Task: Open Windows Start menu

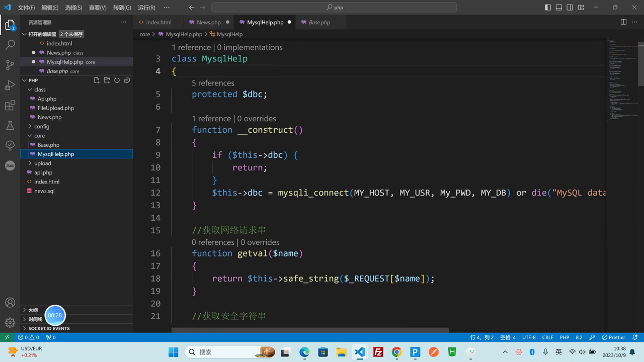Action: (173, 352)
